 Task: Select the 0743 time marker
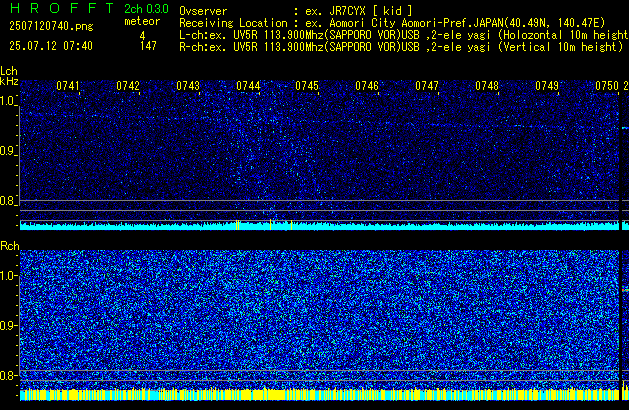pyautogui.click(x=188, y=86)
